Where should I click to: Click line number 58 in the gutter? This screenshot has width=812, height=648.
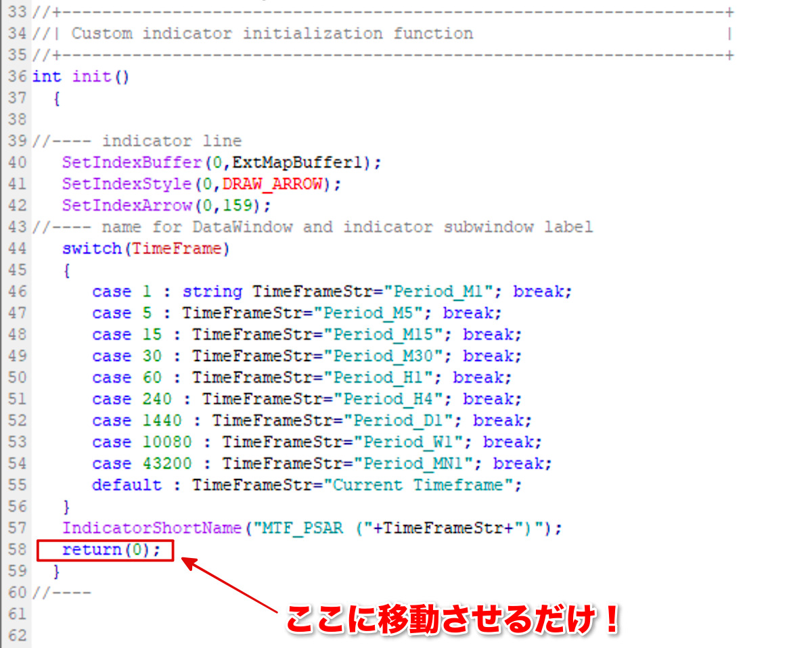[16, 549]
